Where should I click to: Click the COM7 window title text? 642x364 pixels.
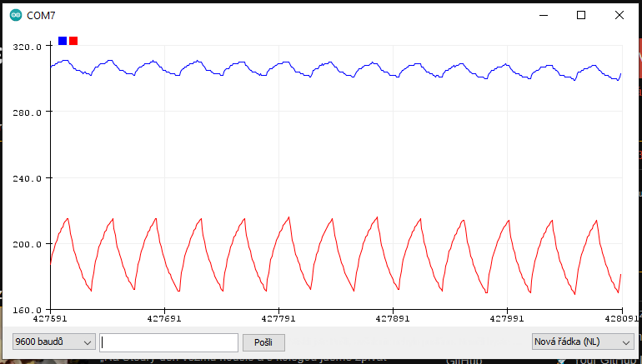(x=42, y=15)
